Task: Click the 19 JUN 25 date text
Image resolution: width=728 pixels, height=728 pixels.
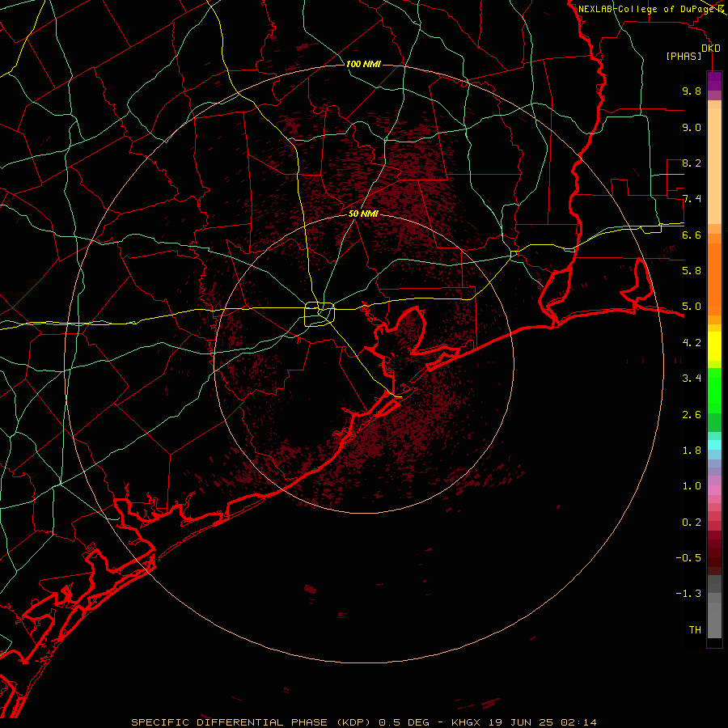Action: 521,722
